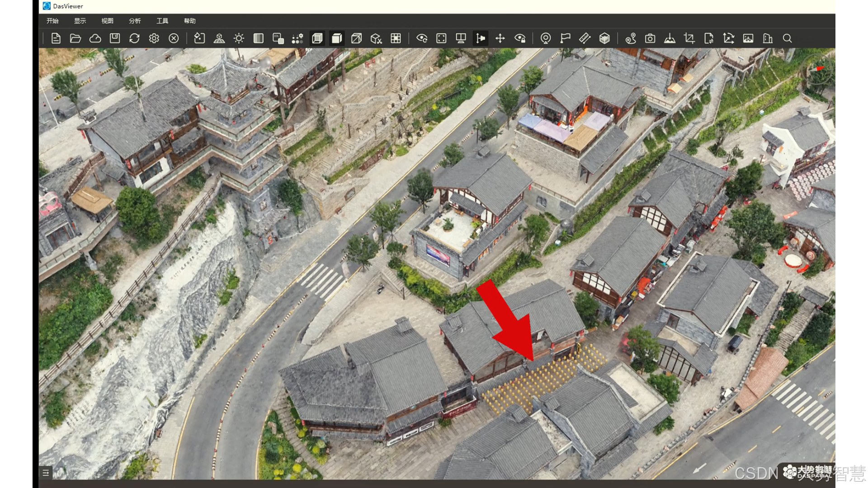Open settings gear icon
Screen dimensions: 868x488
(154, 38)
